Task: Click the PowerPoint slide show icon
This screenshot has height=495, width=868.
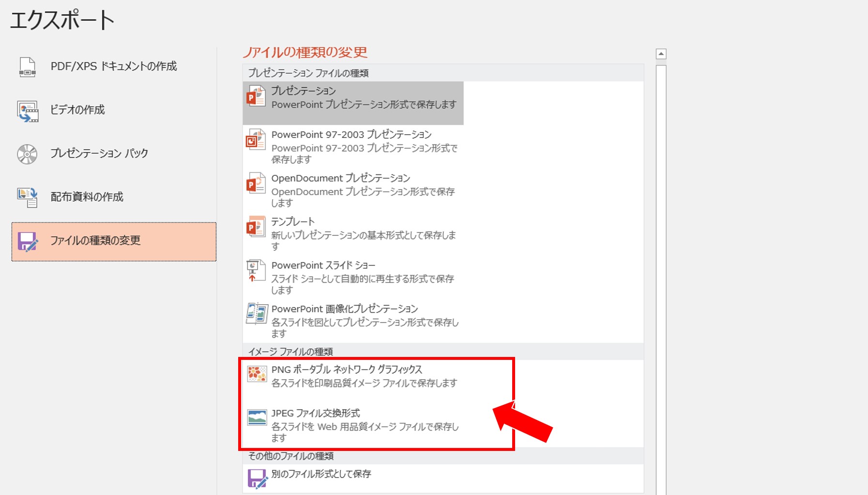Action: (256, 270)
